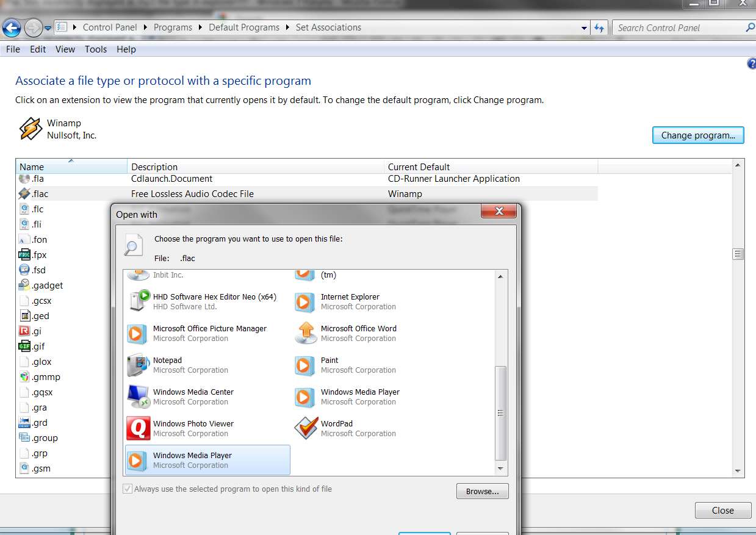The image size is (756, 535).
Task: Click the Winamp lightning icon in header
Action: [31, 129]
